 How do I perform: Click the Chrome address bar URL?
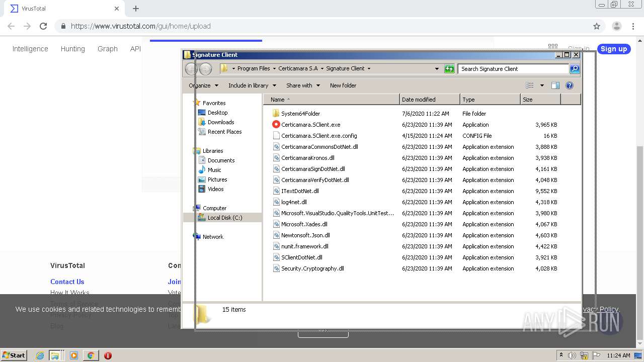(x=140, y=26)
